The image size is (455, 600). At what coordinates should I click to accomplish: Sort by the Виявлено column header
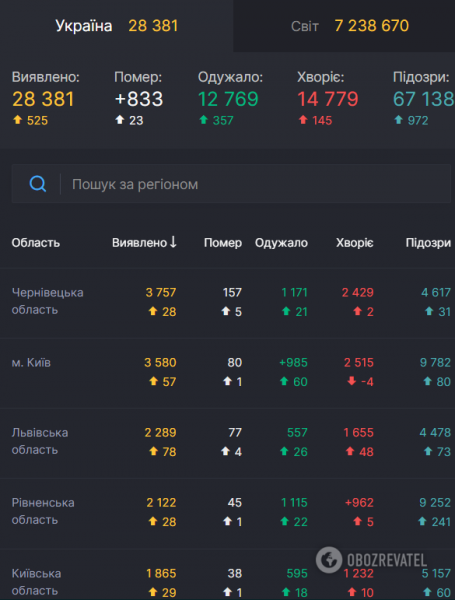(140, 243)
